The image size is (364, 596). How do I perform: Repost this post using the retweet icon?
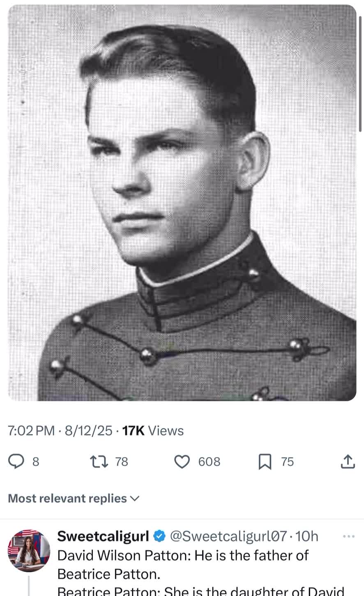click(99, 462)
